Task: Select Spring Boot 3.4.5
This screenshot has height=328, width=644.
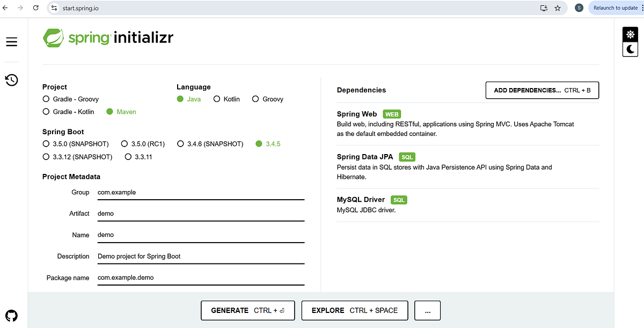Action: point(268,144)
